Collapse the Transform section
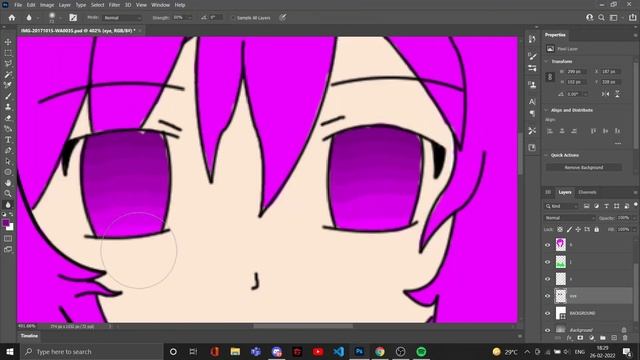 coord(547,61)
